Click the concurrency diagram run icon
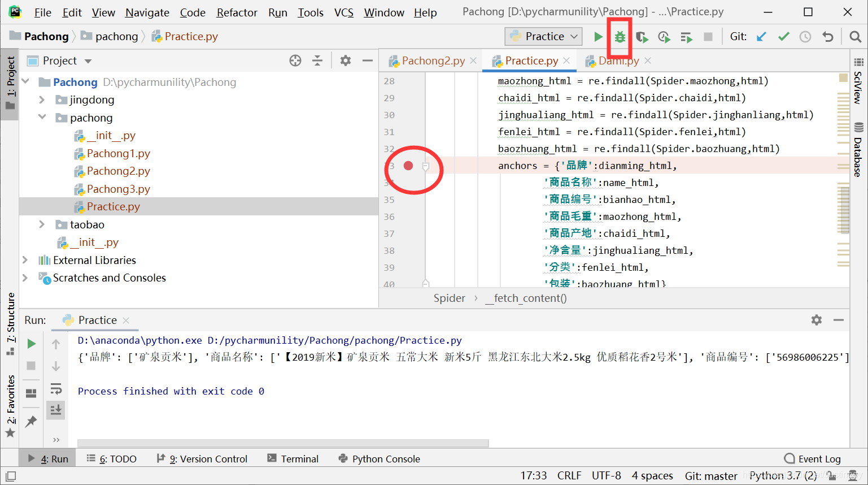Image resolution: width=868 pixels, height=485 pixels. tap(686, 37)
